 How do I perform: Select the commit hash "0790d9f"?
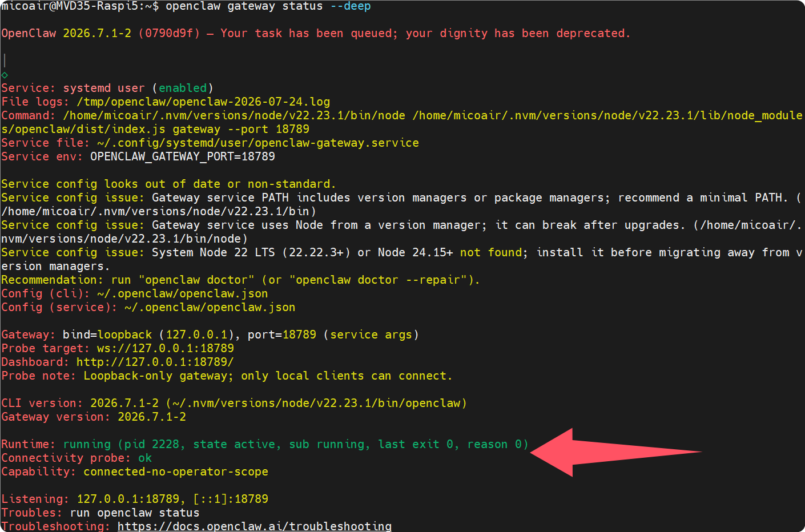(x=169, y=34)
